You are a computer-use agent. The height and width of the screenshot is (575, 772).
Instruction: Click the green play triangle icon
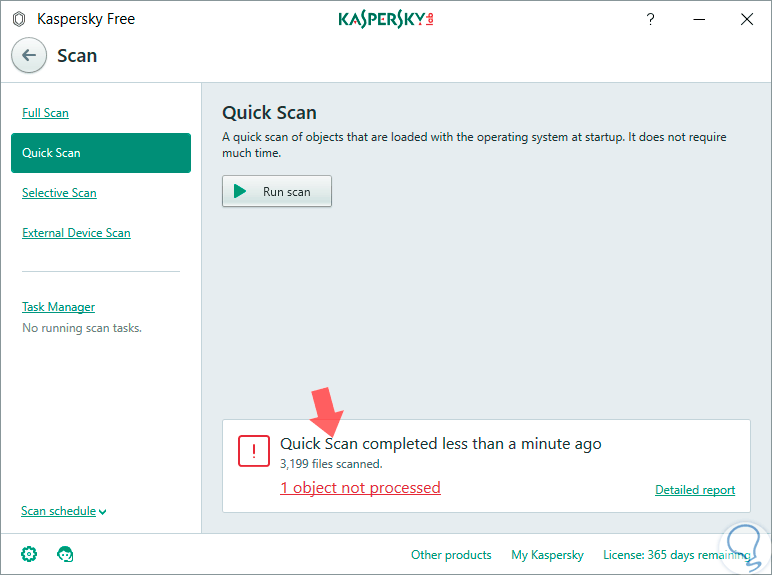click(240, 191)
